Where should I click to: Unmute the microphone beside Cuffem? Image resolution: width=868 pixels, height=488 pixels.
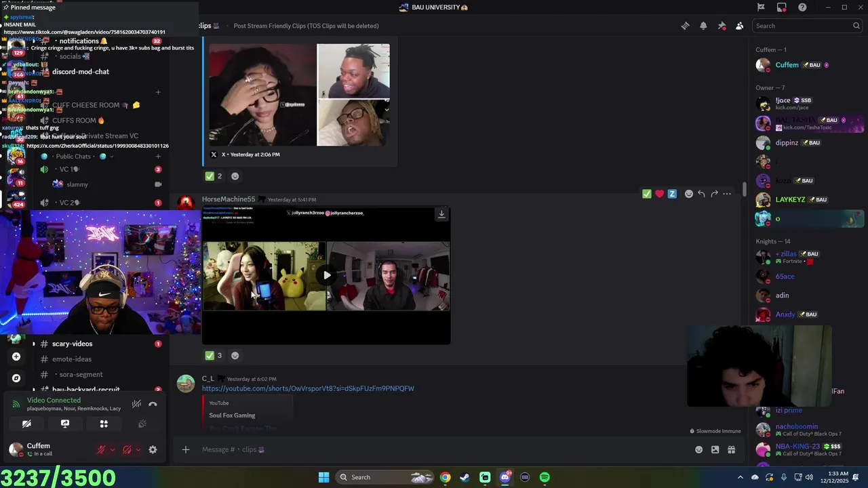click(x=101, y=449)
